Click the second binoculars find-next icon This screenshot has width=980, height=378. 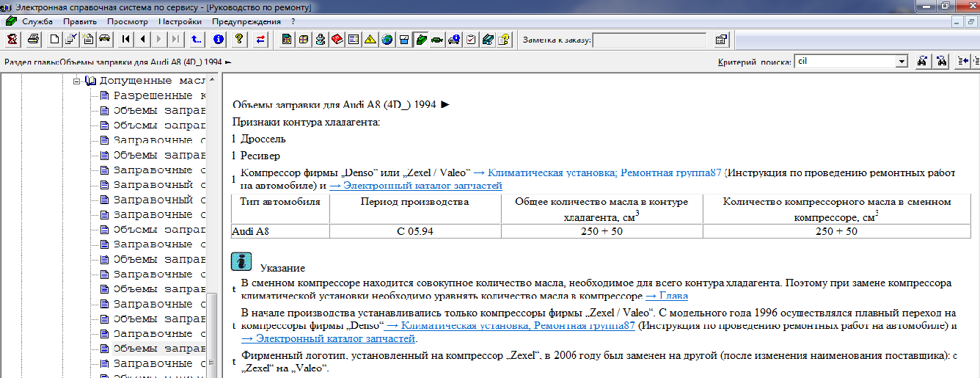(x=942, y=62)
